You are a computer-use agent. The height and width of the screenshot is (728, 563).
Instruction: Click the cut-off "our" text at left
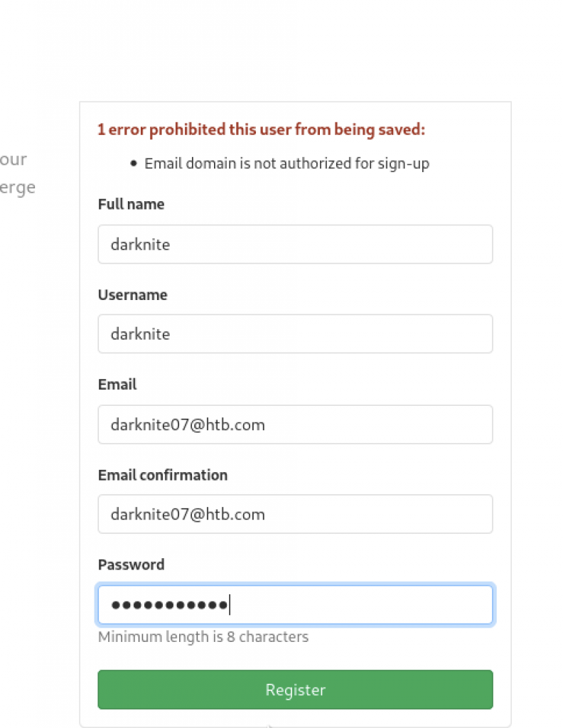(14, 159)
